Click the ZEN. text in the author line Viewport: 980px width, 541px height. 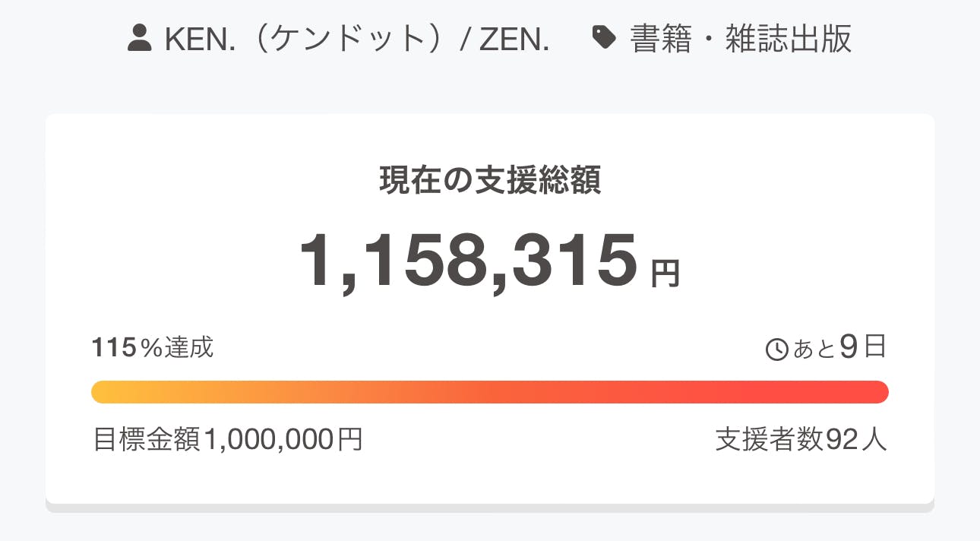pos(514,40)
